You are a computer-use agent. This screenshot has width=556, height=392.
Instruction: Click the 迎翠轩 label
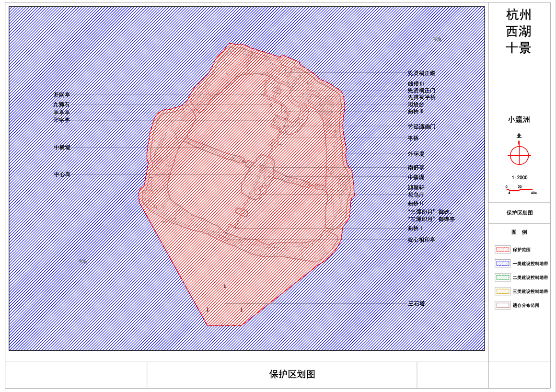416,188
